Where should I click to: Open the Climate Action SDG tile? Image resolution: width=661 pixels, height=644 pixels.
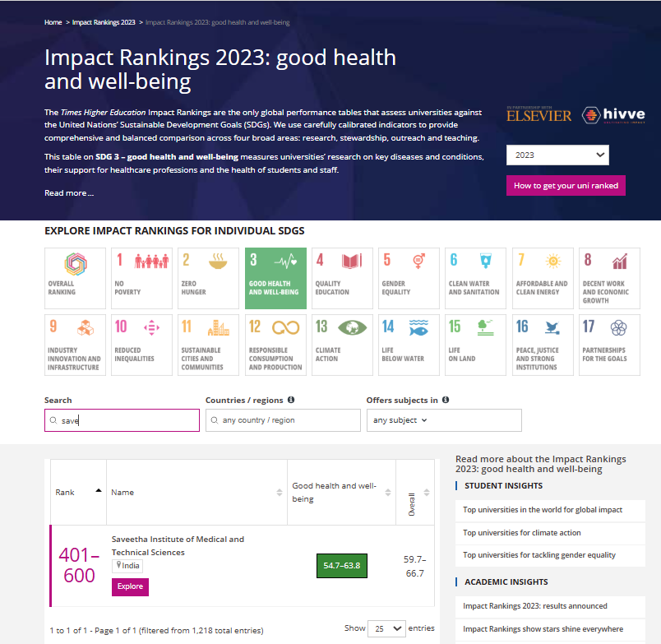(x=343, y=345)
